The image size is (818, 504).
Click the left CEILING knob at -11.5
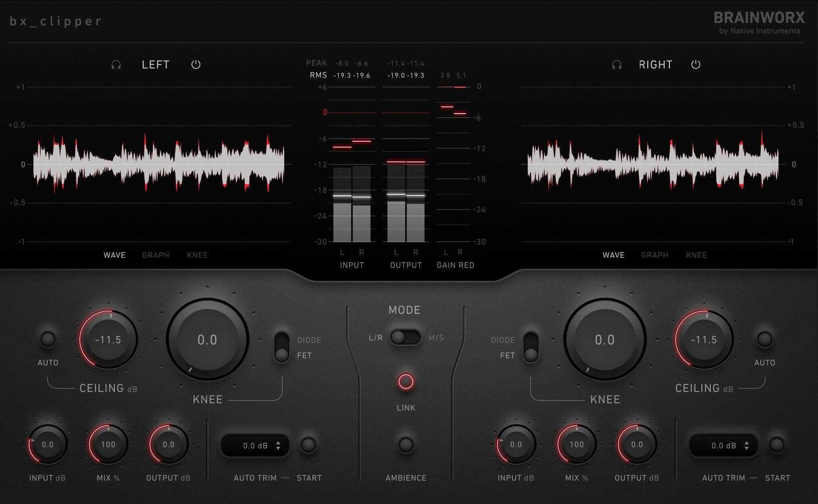pos(108,340)
